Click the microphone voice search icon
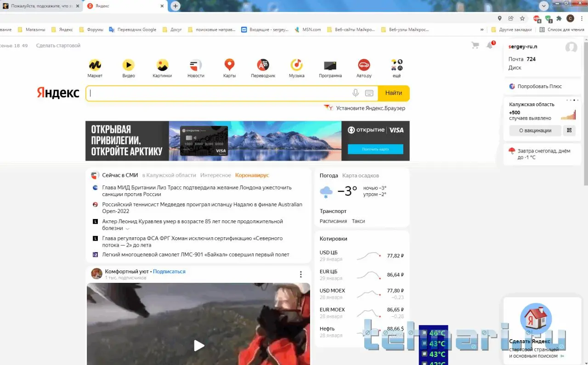588x365 pixels. (x=356, y=93)
